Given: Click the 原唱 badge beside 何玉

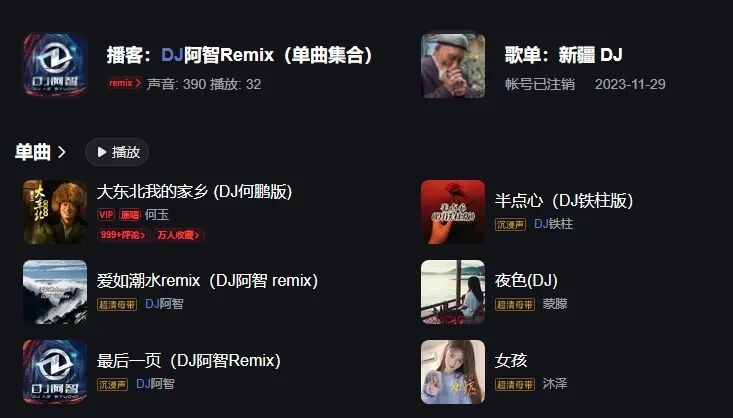Looking at the screenshot, I should [130, 215].
